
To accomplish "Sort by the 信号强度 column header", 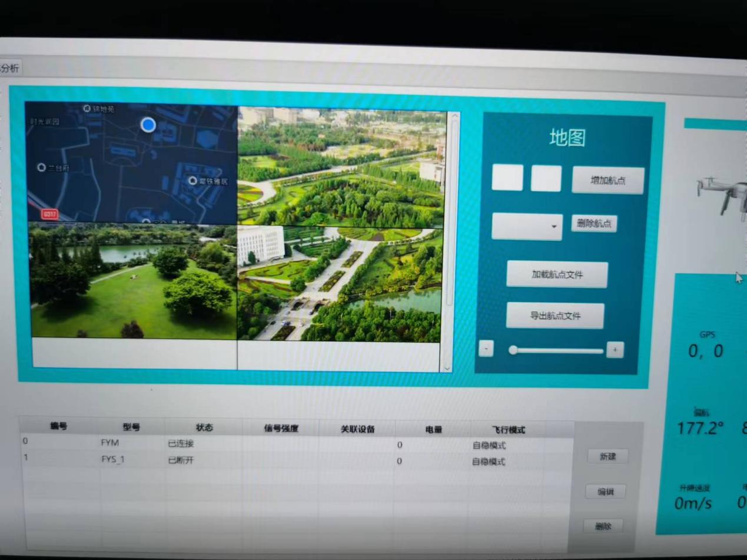I will [x=281, y=428].
